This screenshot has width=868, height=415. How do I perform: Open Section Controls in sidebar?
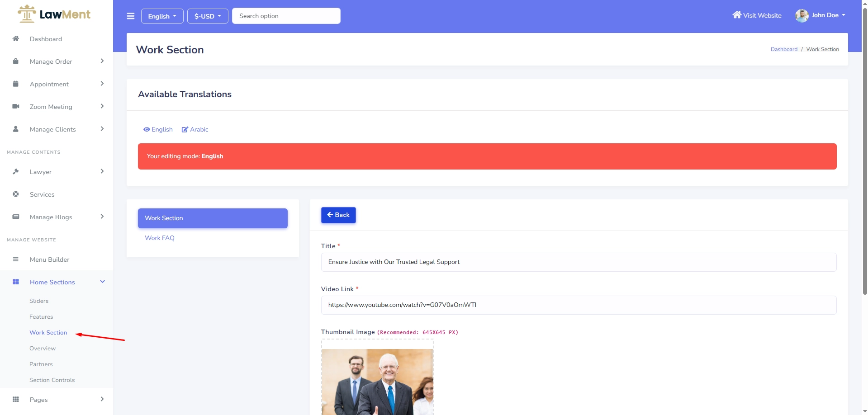[52, 380]
